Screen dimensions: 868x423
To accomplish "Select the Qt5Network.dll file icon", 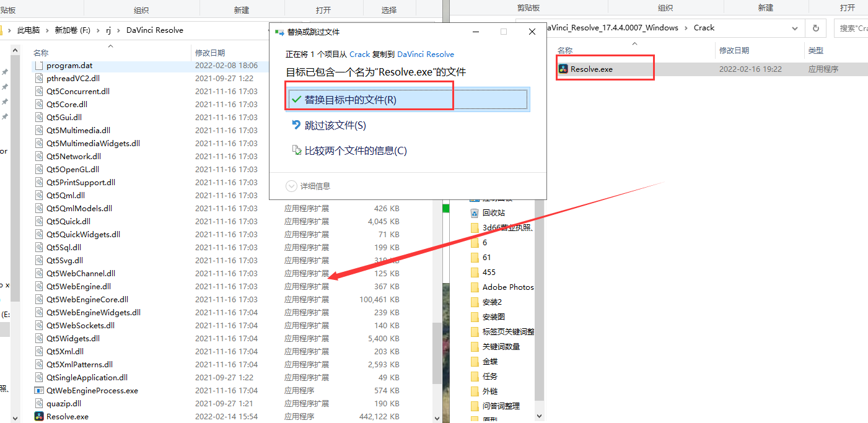I will (x=39, y=157).
